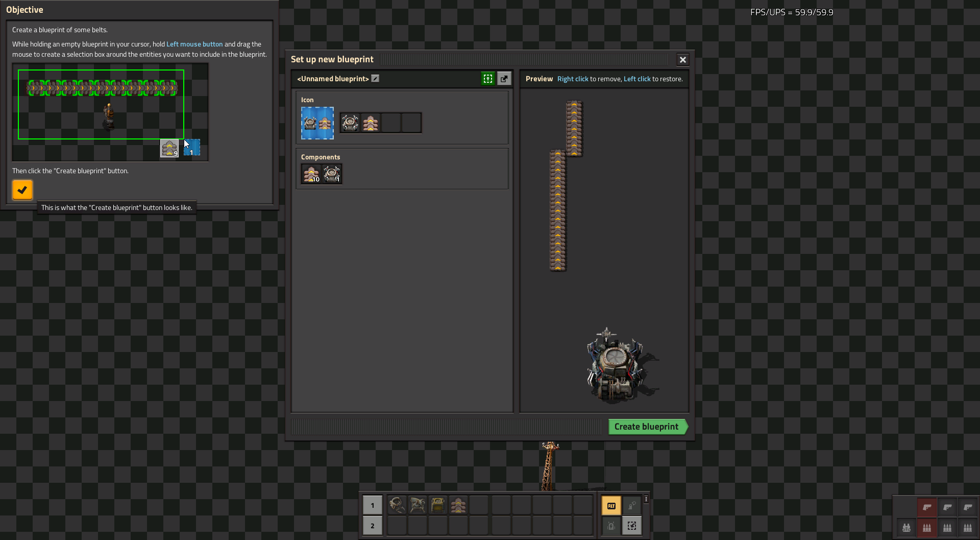Pick the second quickbar item with legs

pyautogui.click(x=418, y=505)
